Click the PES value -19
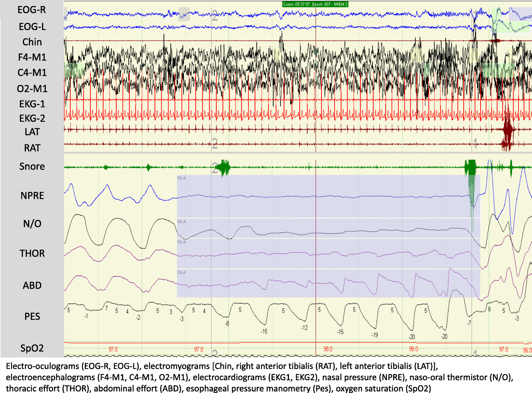Viewport: 532px width, 393px height. coord(374,335)
